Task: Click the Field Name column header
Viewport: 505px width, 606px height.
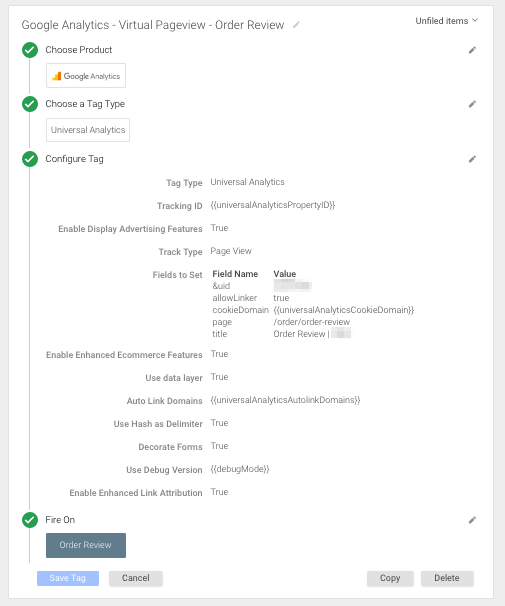Action: click(x=235, y=274)
